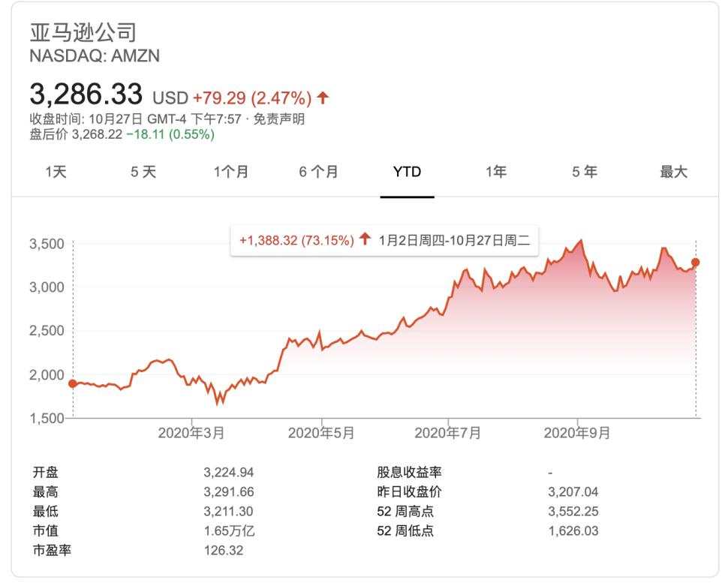View the 5 年 price history
The width and height of the screenshot is (728, 583).
(x=585, y=172)
